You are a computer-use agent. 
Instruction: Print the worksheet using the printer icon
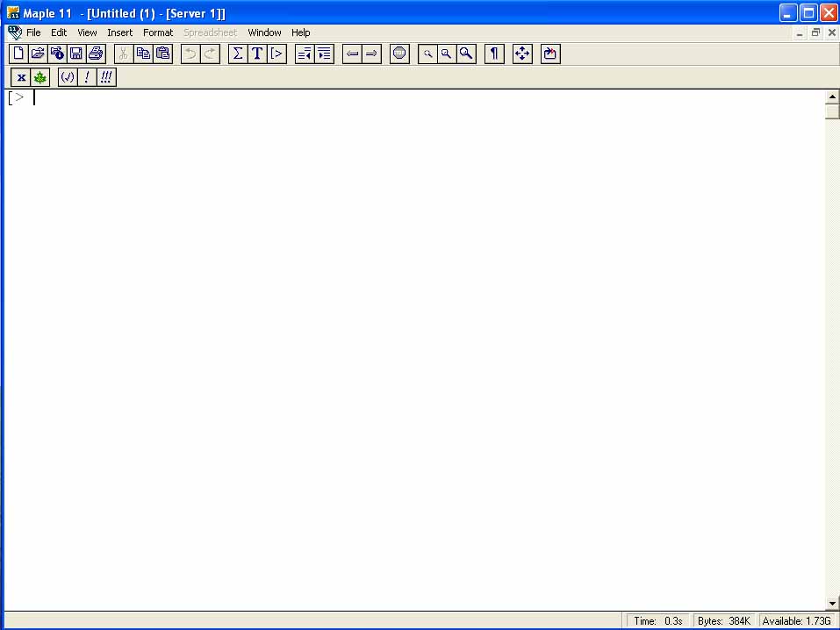(96, 54)
